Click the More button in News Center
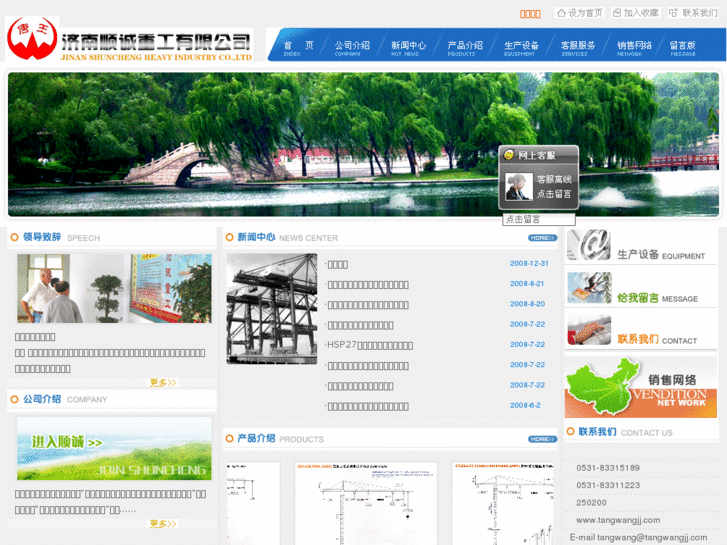The height and width of the screenshot is (545, 727). coord(542,238)
